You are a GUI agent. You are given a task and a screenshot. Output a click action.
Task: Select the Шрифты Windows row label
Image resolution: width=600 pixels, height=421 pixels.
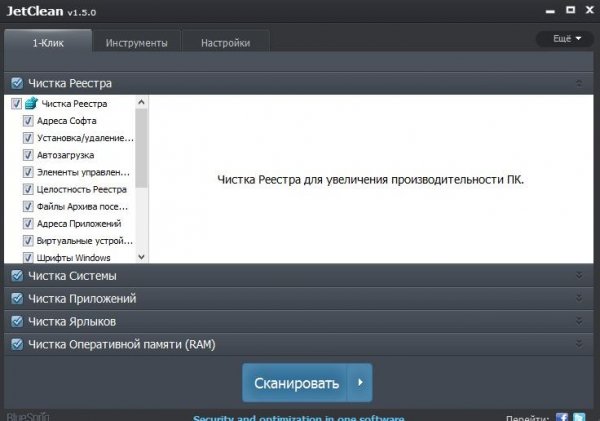(x=73, y=258)
